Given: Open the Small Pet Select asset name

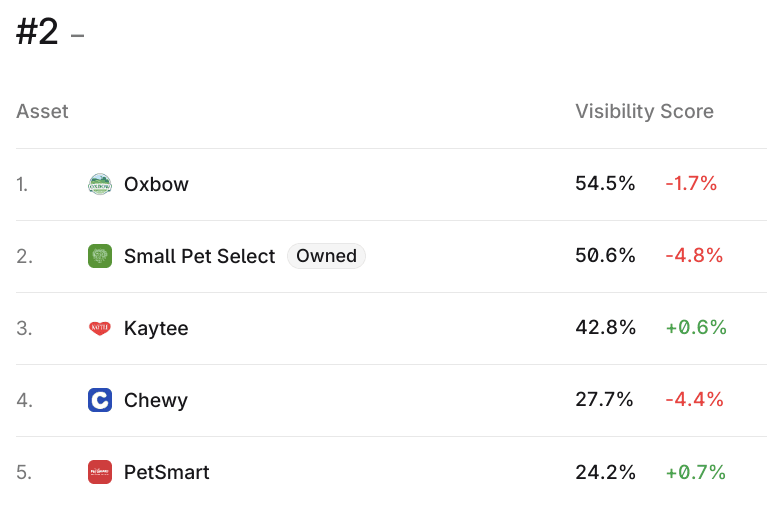Looking at the screenshot, I should [199, 256].
